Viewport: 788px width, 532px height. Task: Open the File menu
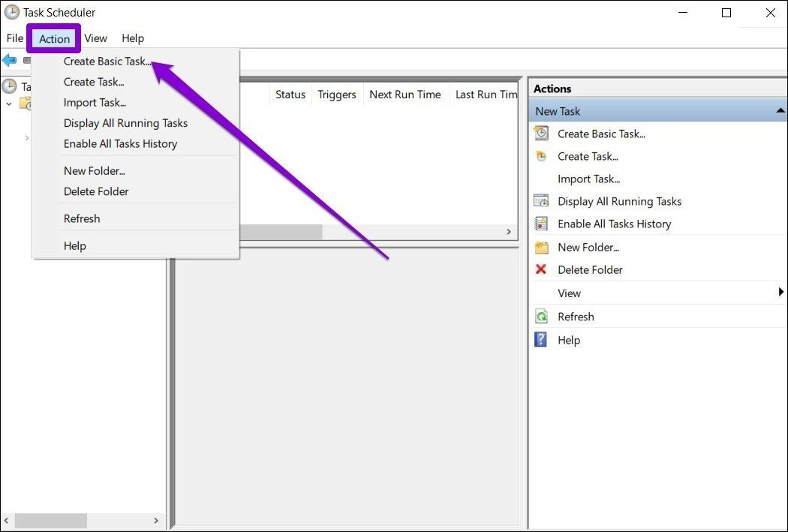[x=14, y=38]
